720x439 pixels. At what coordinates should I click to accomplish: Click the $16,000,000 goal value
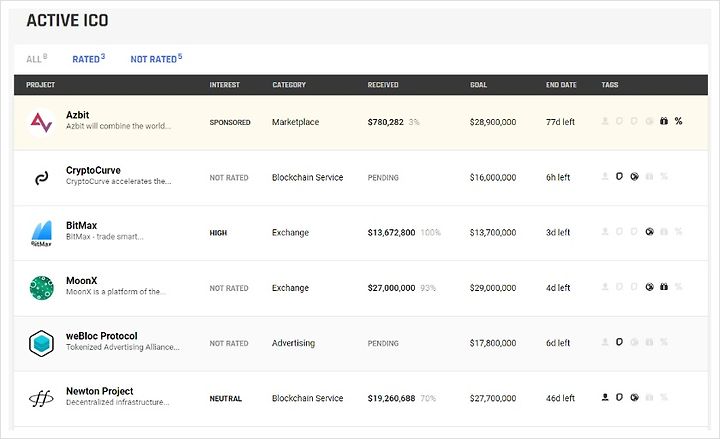[x=493, y=178]
